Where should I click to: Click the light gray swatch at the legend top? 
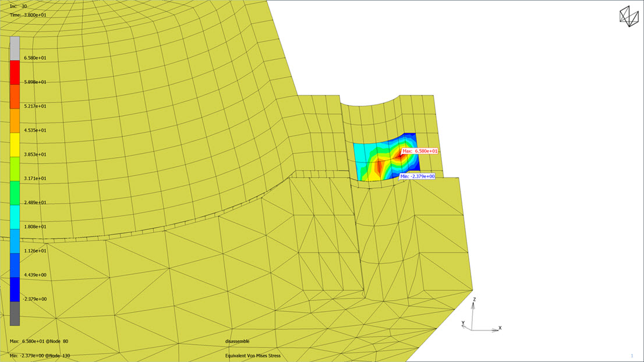15,48
